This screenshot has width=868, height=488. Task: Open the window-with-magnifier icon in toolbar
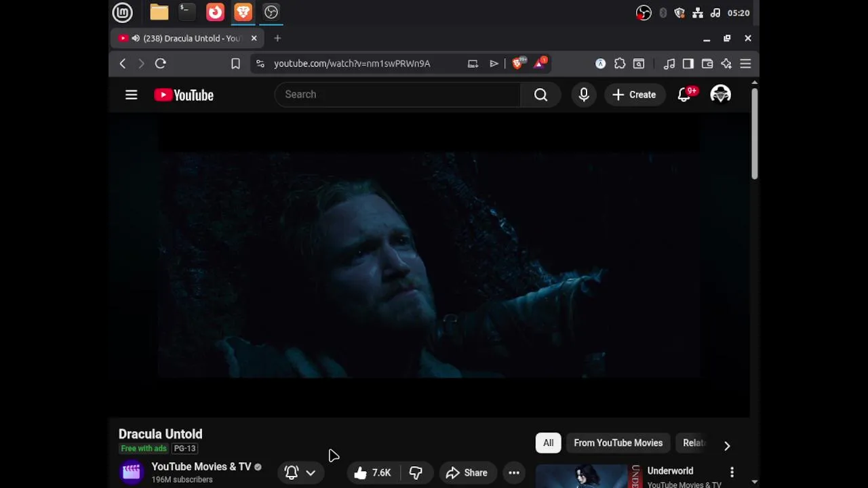click(x=639, y=64)
